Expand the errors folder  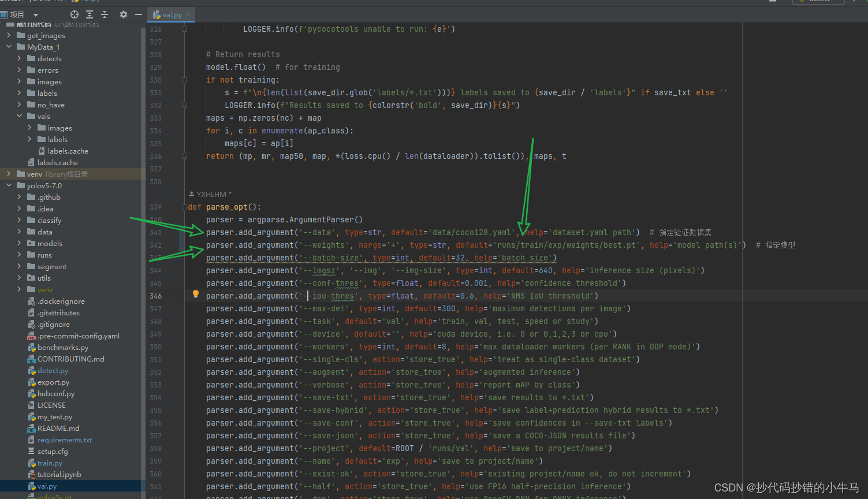tap(19, 70)
